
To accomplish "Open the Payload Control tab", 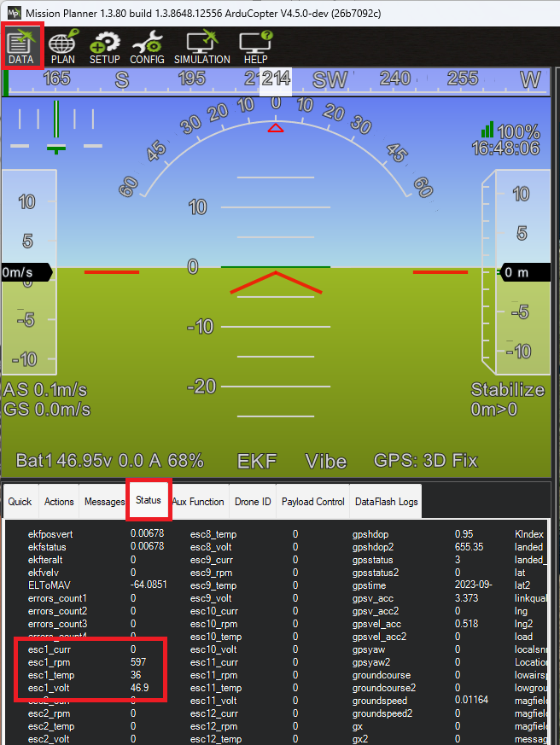I will click(313, 502).
